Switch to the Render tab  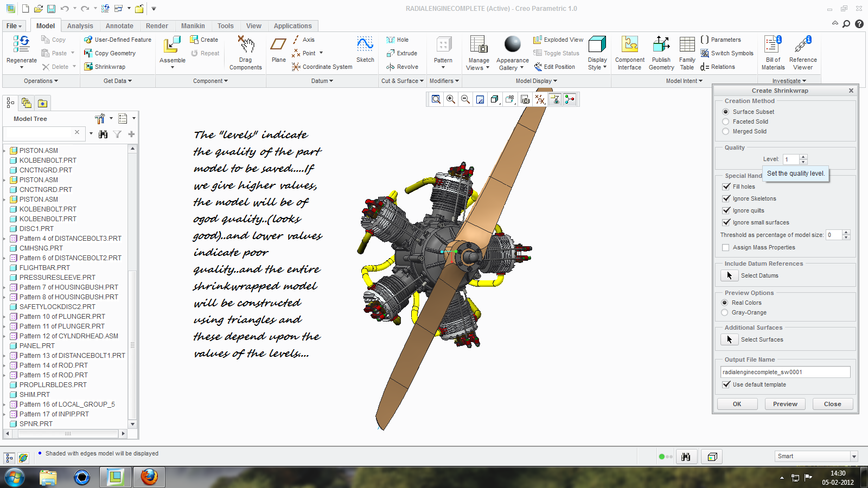click(157, 26)
